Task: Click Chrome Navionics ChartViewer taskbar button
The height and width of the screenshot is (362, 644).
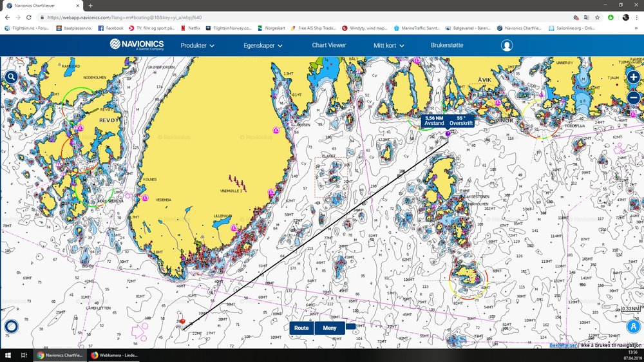Action: 59,355
